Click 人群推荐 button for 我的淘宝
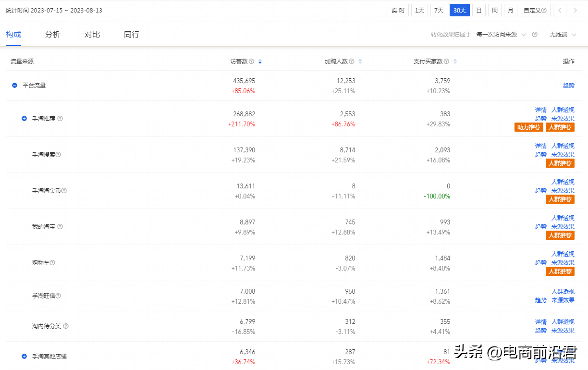Viewport: 588px width, 370px height. [x=560, y=235]
